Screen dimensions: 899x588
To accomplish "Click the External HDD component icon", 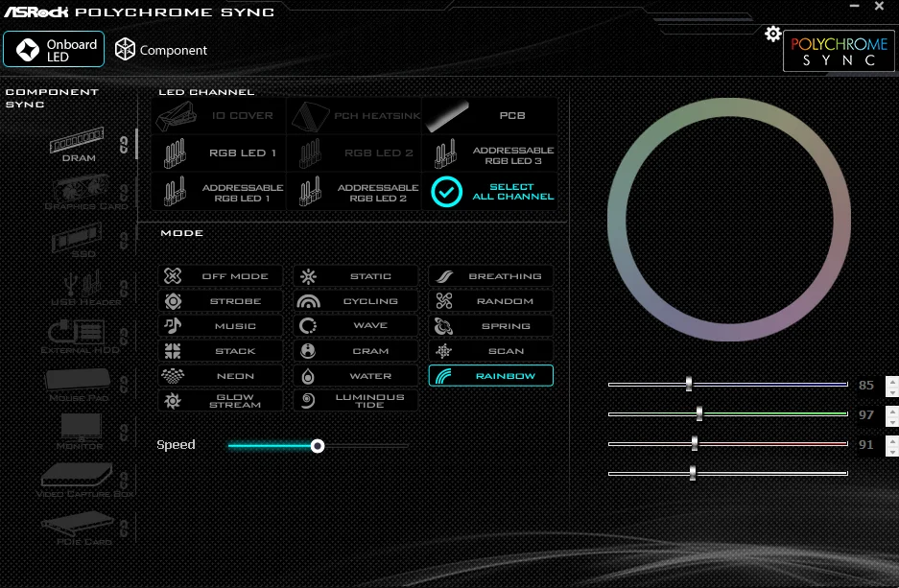I will click(77, 332).
